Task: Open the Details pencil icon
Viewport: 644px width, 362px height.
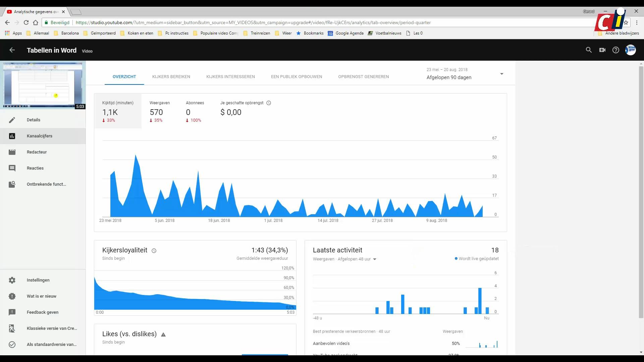Action: [12, 120]
